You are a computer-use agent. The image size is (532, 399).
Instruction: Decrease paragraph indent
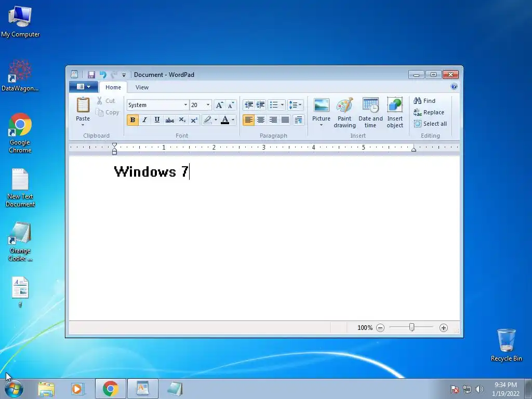click(249, 105)
